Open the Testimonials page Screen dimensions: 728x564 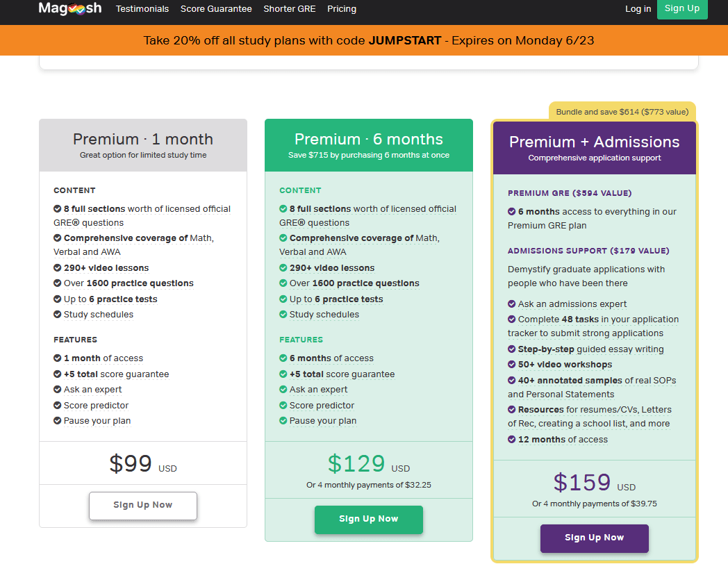(142, 9)
